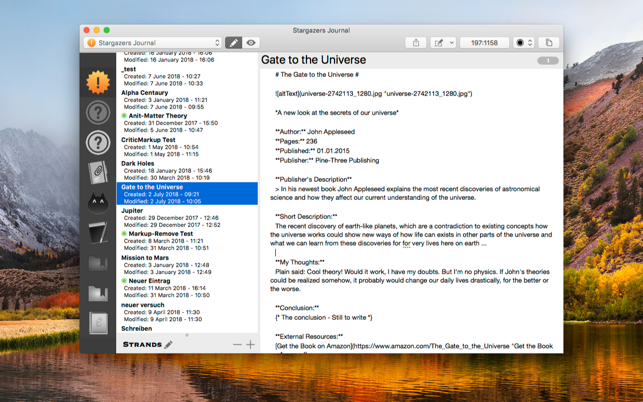Click the altText image markdown line
The width and height of the screenshot is (643, 402).
[x=374, y=94]
